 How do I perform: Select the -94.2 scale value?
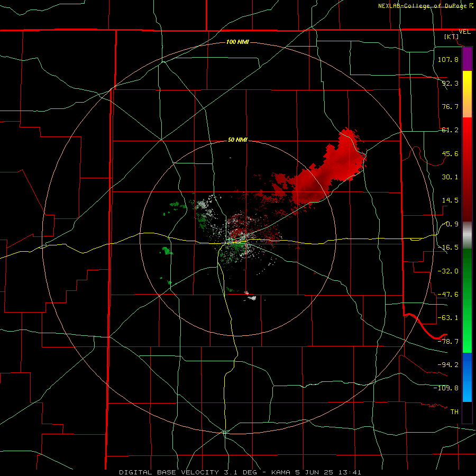click(448, 365)
